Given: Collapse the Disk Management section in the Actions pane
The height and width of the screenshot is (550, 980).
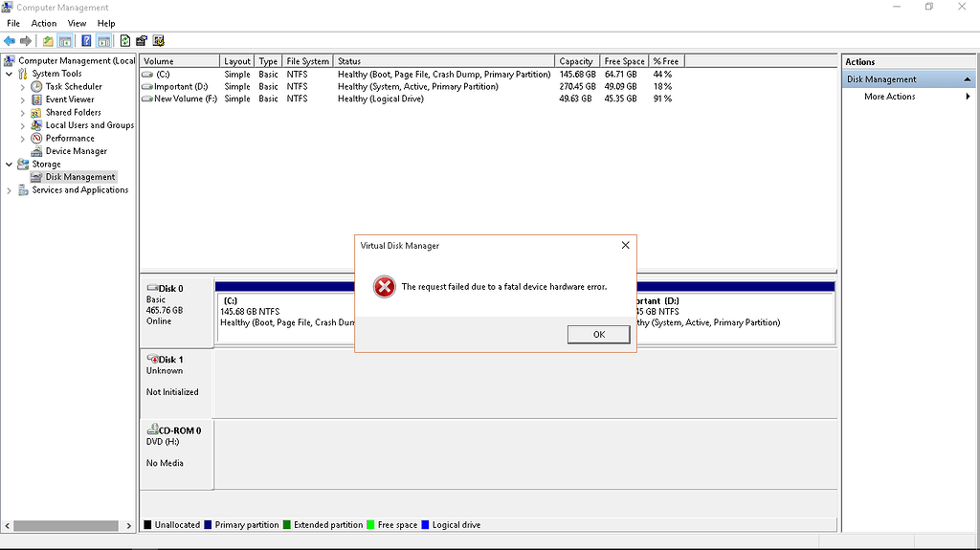Looking at the screenshot, I should tap(967, 79).
